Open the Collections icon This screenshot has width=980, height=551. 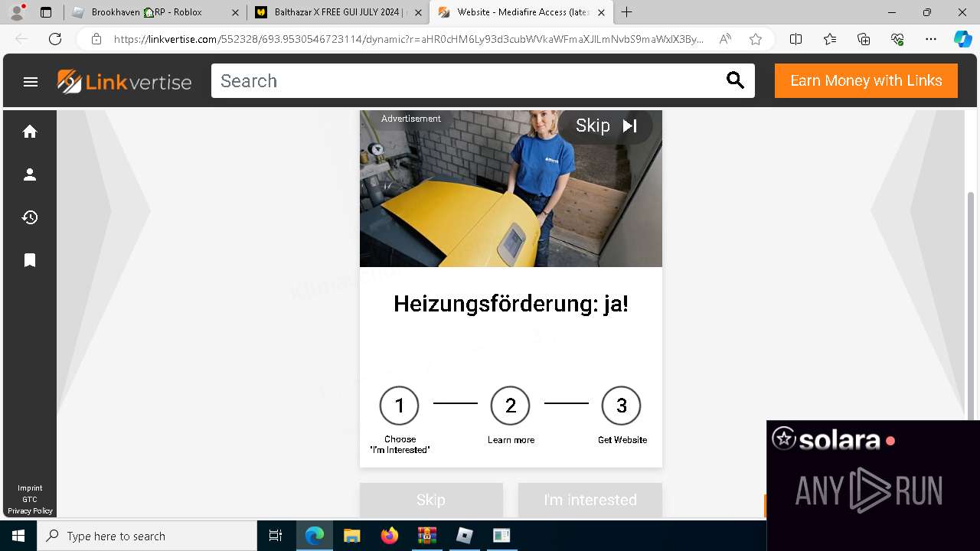click(864, 39)
